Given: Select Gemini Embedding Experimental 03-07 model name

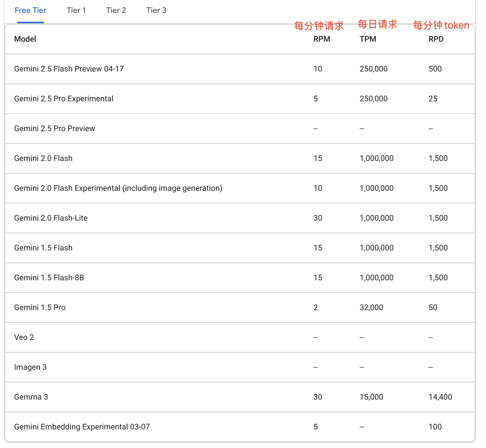Looking at the screenshot, I should [82, 427].
